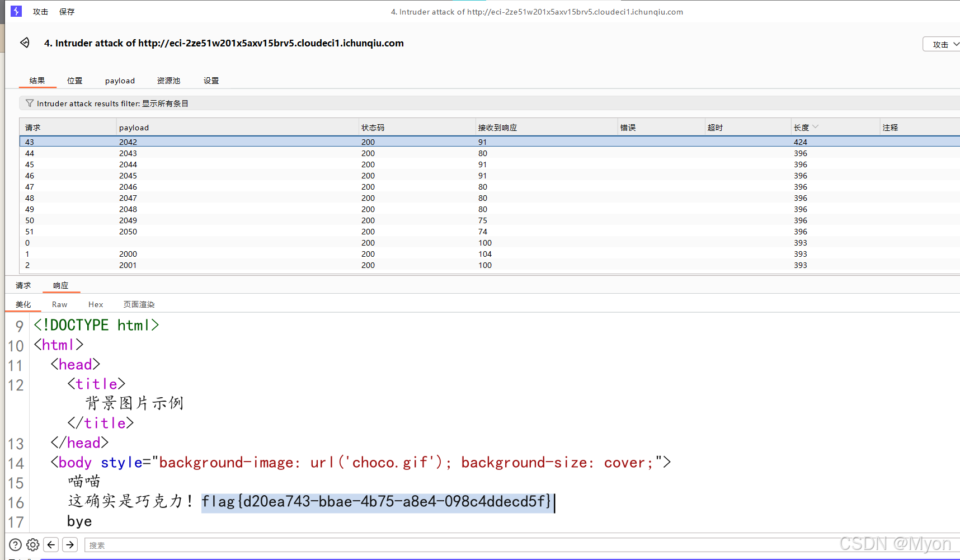
Task: Toggle sort arrow on 长度 column
Action: 816,127
